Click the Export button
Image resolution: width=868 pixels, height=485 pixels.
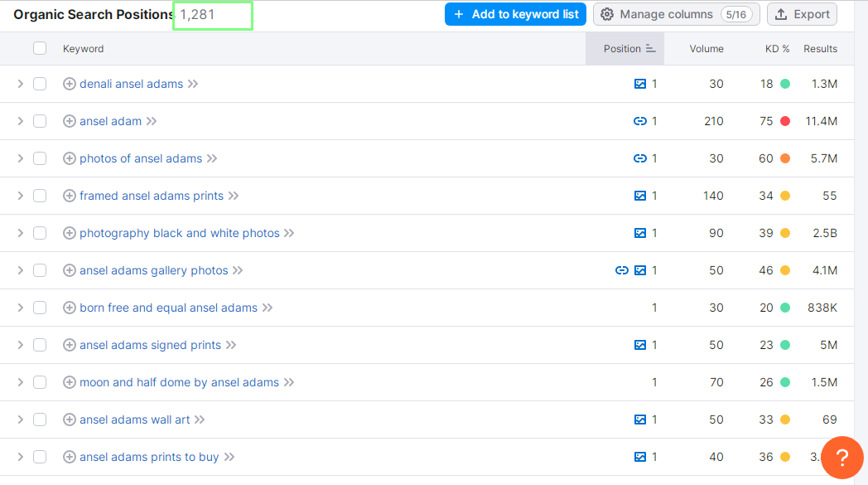point(802,14)
